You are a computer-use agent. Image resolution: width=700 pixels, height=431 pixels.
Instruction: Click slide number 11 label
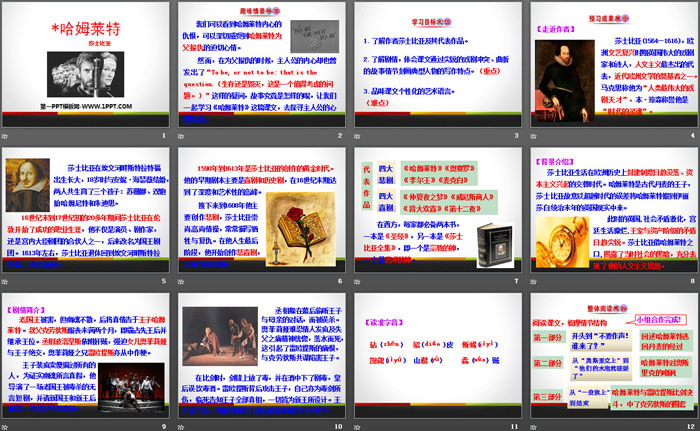pos(515,427)
